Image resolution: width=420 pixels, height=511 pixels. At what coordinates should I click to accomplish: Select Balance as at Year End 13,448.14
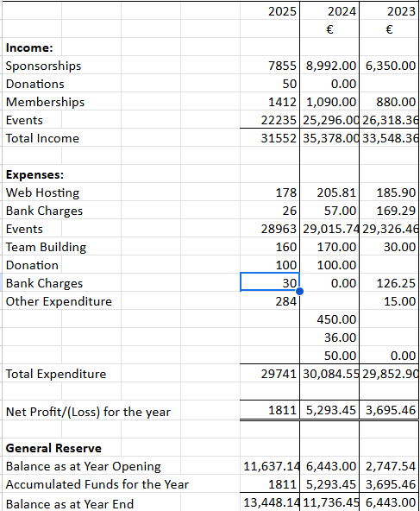click(x=270, y=502)
